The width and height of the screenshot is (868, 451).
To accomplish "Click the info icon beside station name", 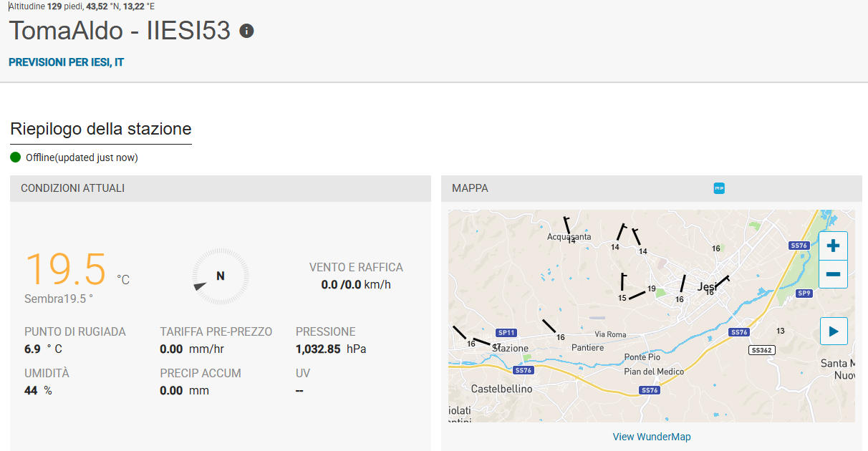I will point(246,31).
